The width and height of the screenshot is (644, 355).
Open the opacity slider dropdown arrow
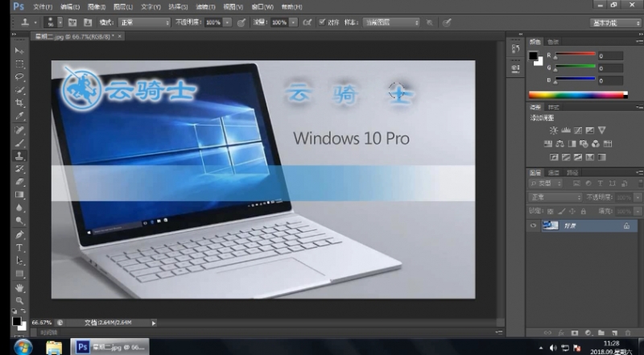pos(228,23)
